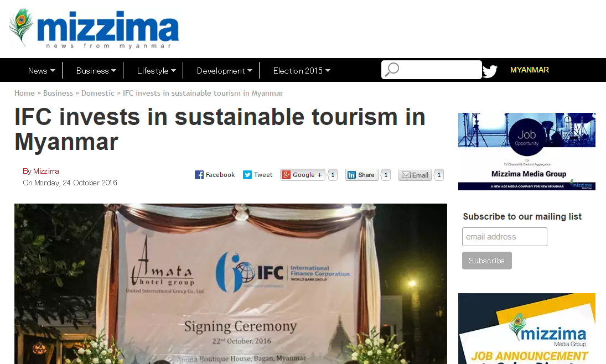The height and width of the screenshot is (364, 606).
Task: Go to Domestic breadcrumb link
Action: pyautogui.click(x=98, y=93)
